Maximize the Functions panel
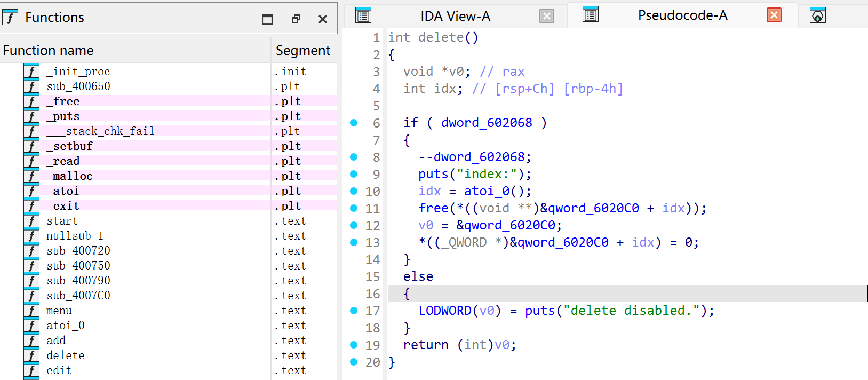Screen dimensions: 868x380 [267, 19]
